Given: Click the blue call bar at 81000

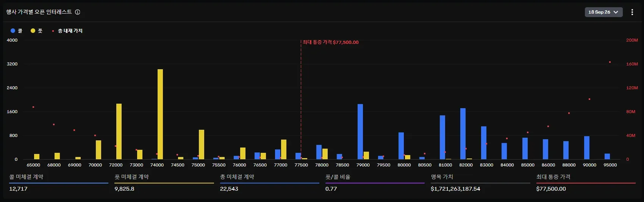Looking at the screenshot, I should click(x=442, y=137).
